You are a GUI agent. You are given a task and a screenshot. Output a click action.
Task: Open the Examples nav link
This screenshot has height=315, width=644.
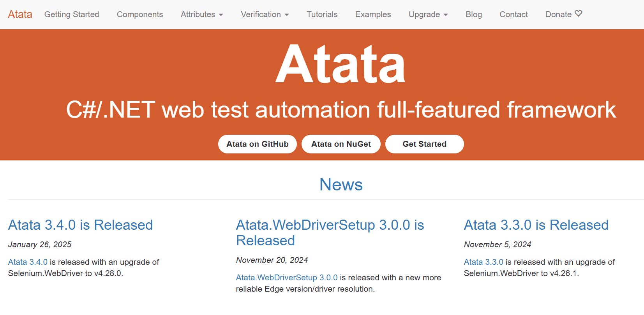[x=373, y=14]
